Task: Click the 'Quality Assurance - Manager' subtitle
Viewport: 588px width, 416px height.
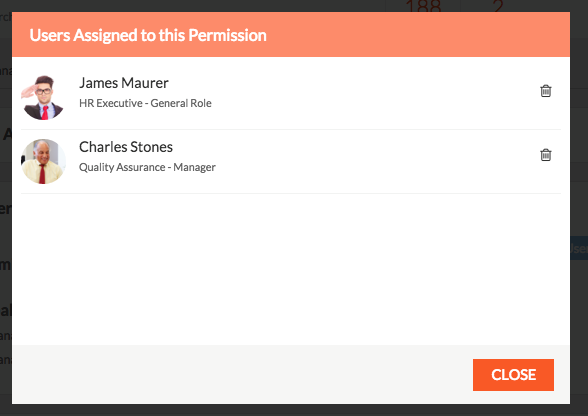Action: coord(147,167)
